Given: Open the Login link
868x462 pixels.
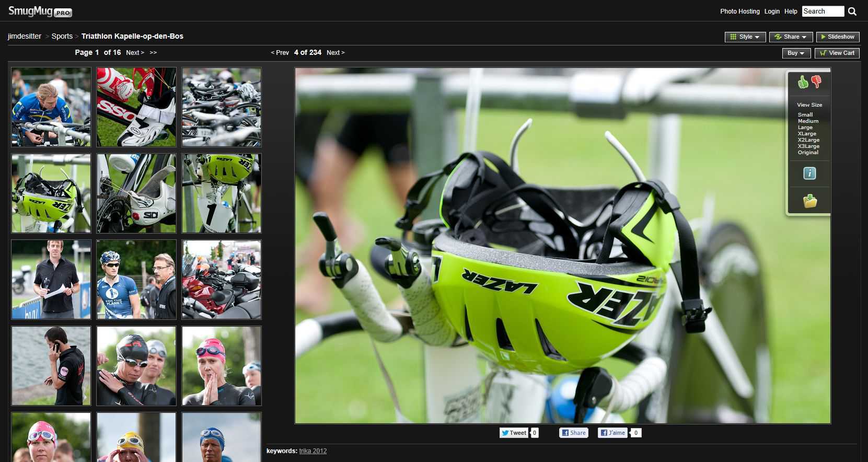Looking at the screenshot, I should click(772, 11).
